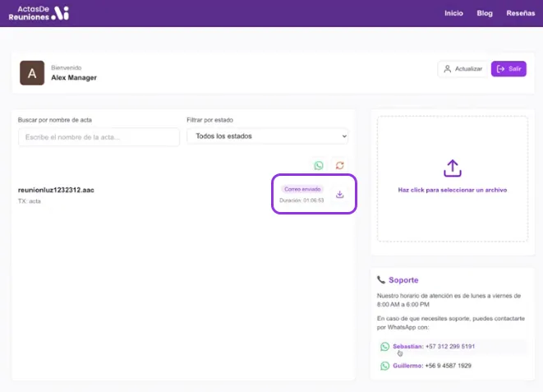Go to the Blog section

tap(485, 13)
